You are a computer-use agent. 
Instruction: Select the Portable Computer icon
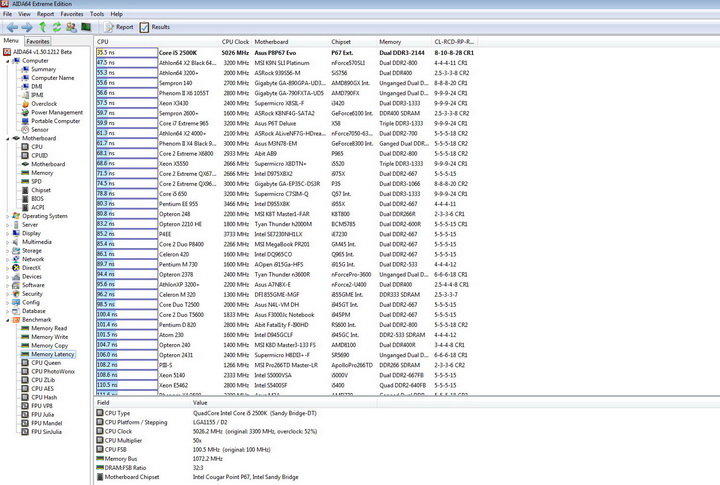25,121
